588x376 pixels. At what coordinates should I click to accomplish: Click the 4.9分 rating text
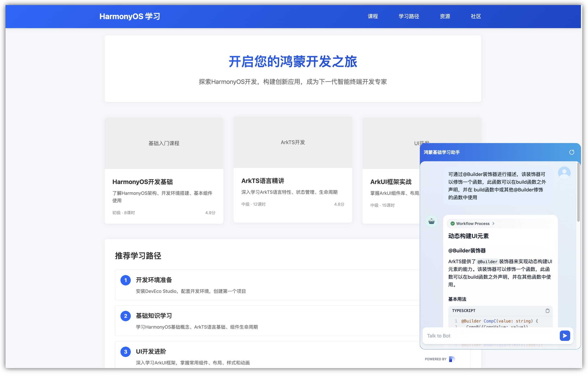coord(210,213)
